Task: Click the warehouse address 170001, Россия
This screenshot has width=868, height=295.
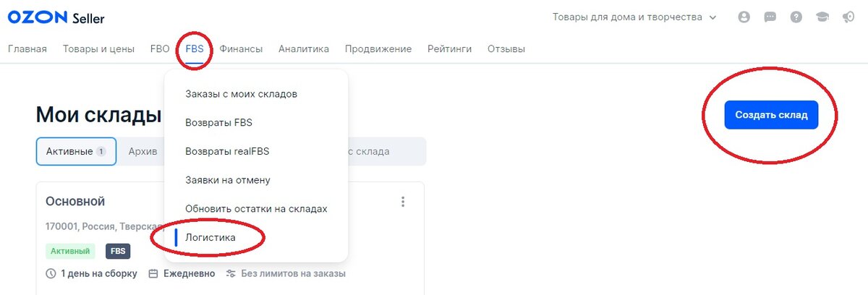Action: click(105, 226)
